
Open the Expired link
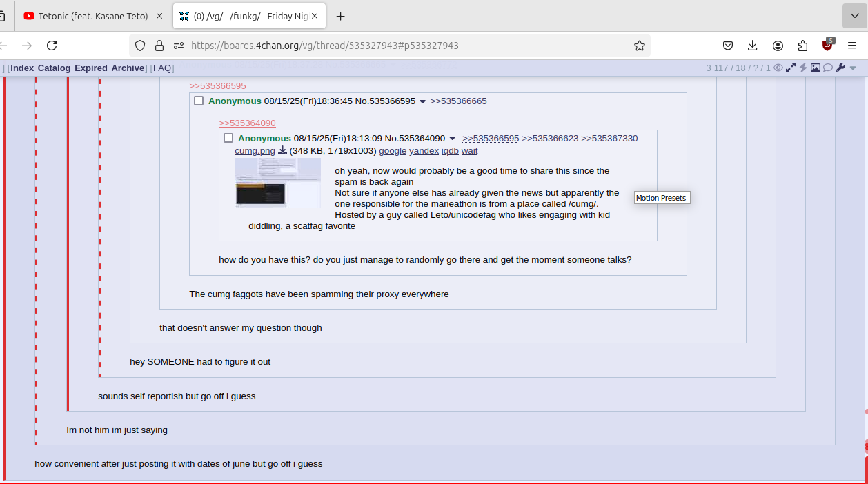coord(91,68)
